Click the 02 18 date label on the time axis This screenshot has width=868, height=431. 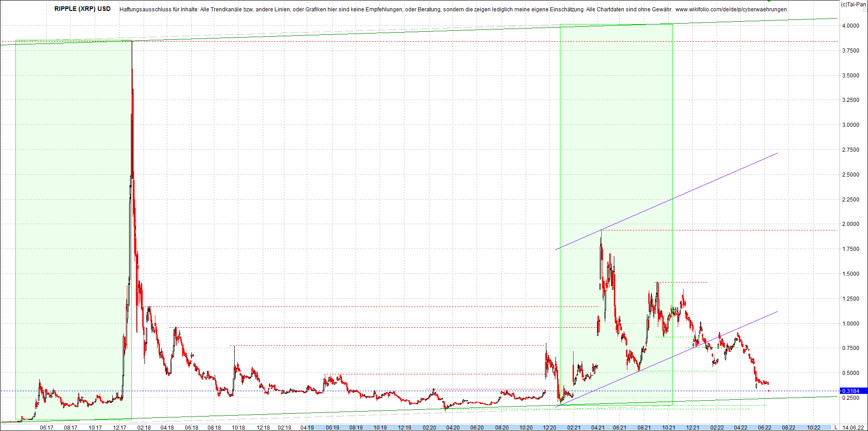pyautogui.click(x=144, y=427)
